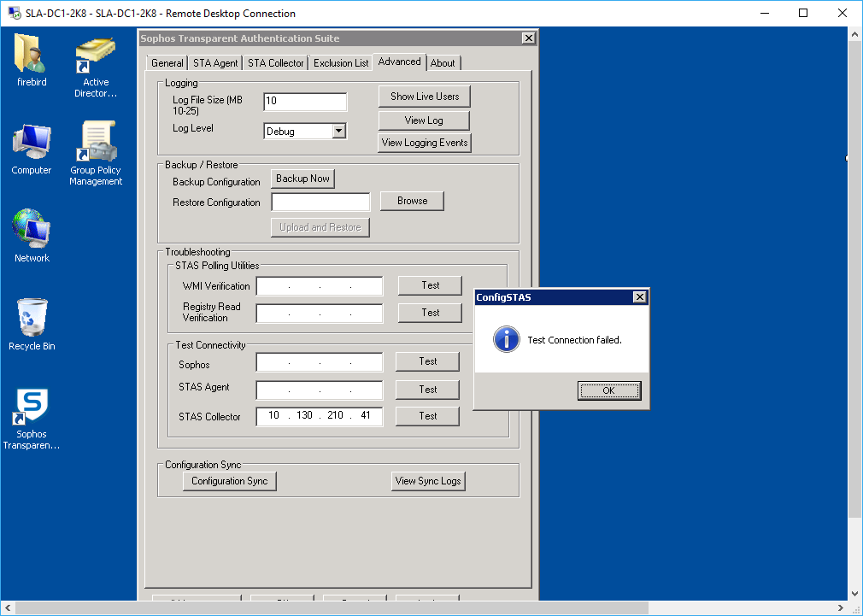Close Sophos Transparent Authentication Suite window

[528, 38]
